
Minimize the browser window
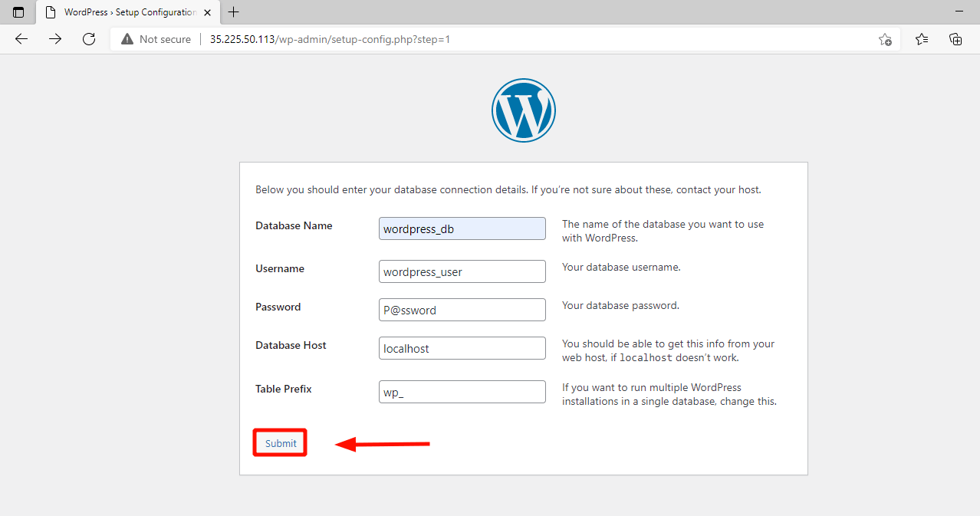(x=959, y=12)
